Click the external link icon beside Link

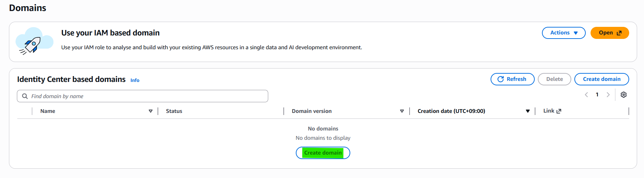coord(559,111)
